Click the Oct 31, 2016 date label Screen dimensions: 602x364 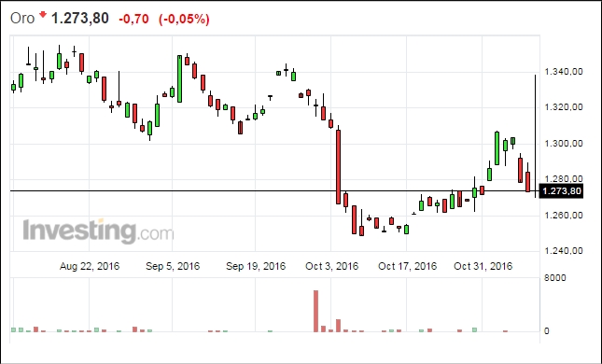coord(483,266)
